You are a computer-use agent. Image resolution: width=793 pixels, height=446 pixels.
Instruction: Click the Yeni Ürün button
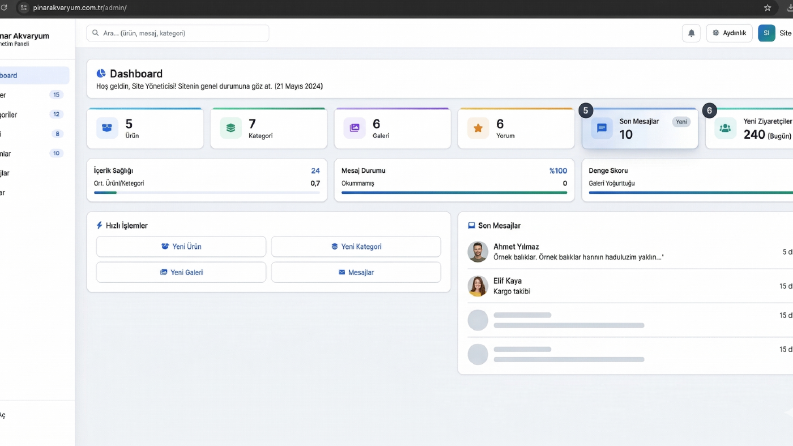click(181, 247)
